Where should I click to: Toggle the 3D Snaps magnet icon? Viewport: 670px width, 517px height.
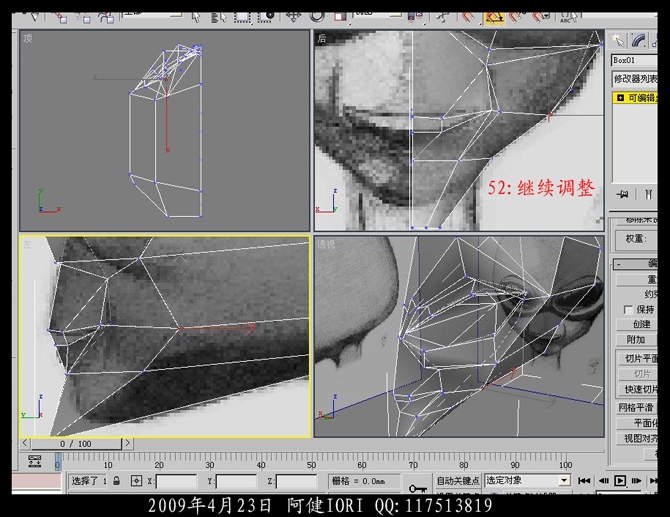pyautogui.click(x=468, y=17)
